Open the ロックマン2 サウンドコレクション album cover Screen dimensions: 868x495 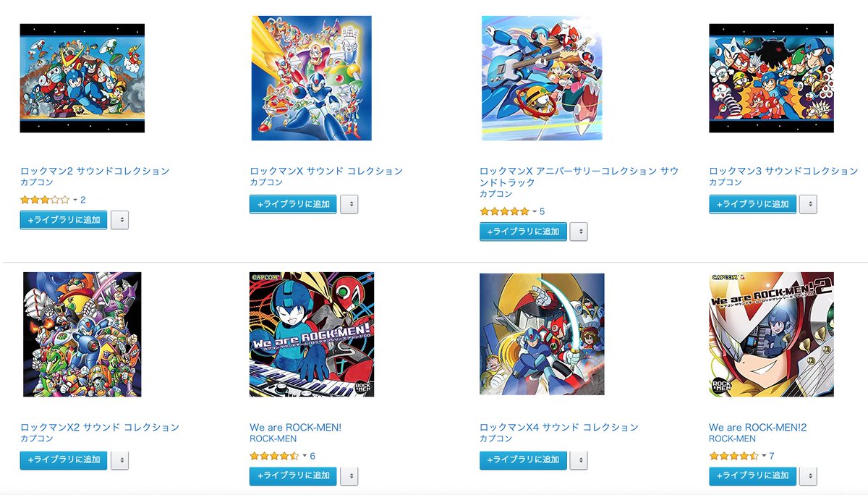82,78
